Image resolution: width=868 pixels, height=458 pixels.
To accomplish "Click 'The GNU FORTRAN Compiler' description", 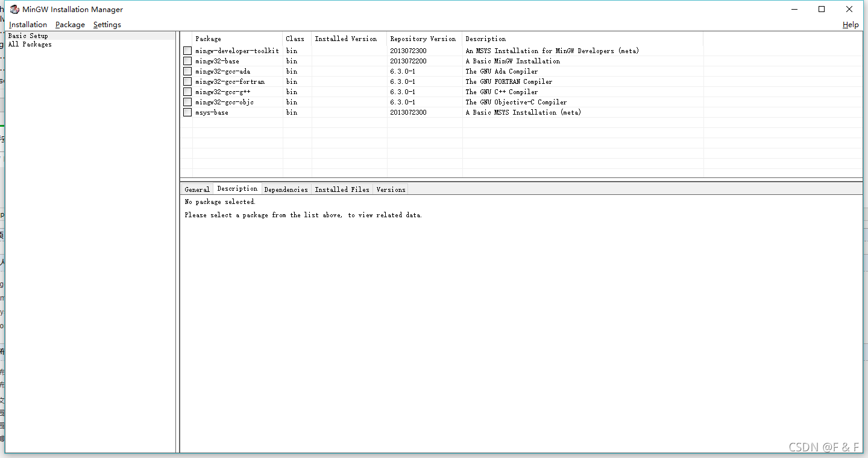I will (509, 81).
